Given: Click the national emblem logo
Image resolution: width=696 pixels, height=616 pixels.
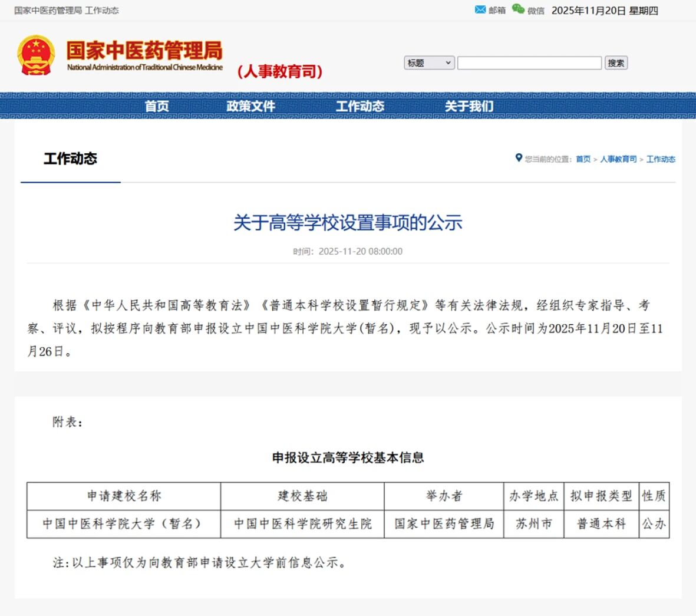Looking at the screenshot, I should [36, 56].
